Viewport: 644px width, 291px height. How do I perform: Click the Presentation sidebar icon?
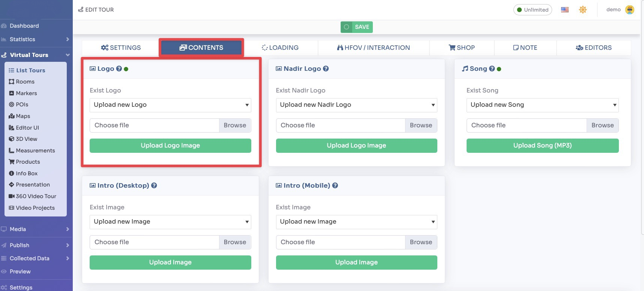(12, 185)
